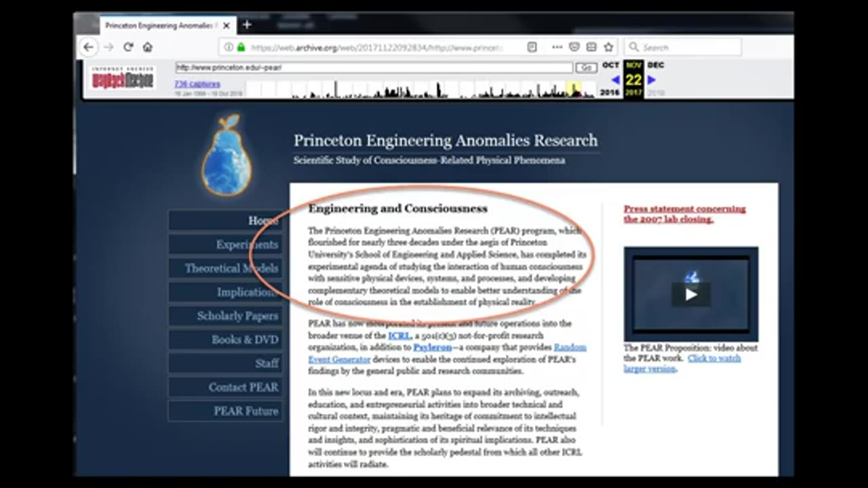
Task: Open the 736 captures link
Action: 197,84
